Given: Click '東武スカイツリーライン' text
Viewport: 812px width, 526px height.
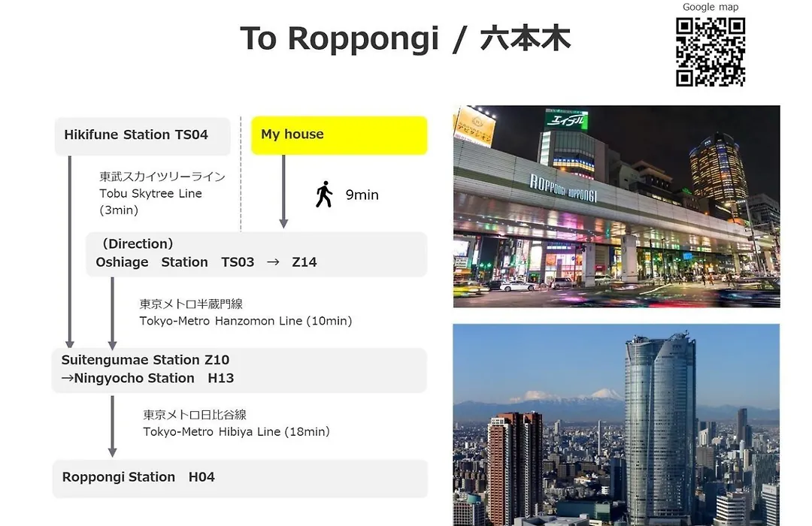Looking at the screenshot, I should coord(162,177).
